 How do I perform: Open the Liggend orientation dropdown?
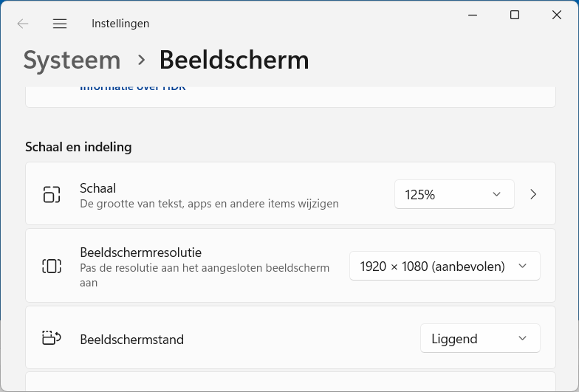480,338
